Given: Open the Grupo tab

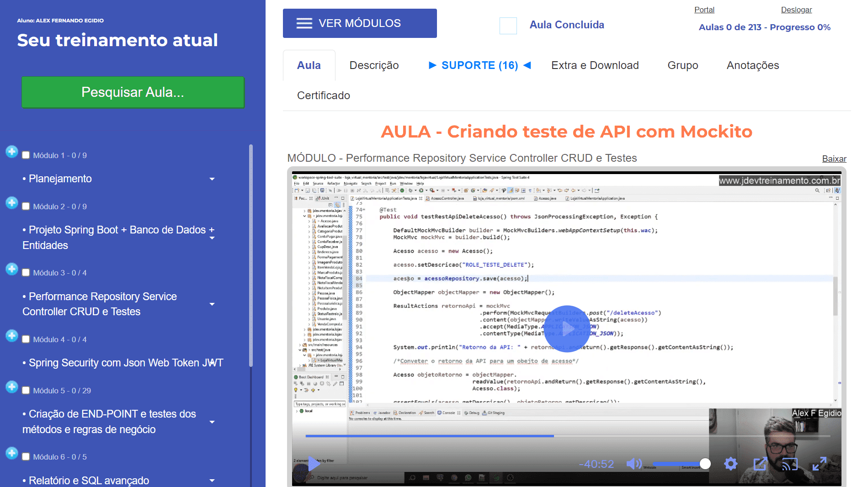Looking at the screenshot, I should 682,65.
